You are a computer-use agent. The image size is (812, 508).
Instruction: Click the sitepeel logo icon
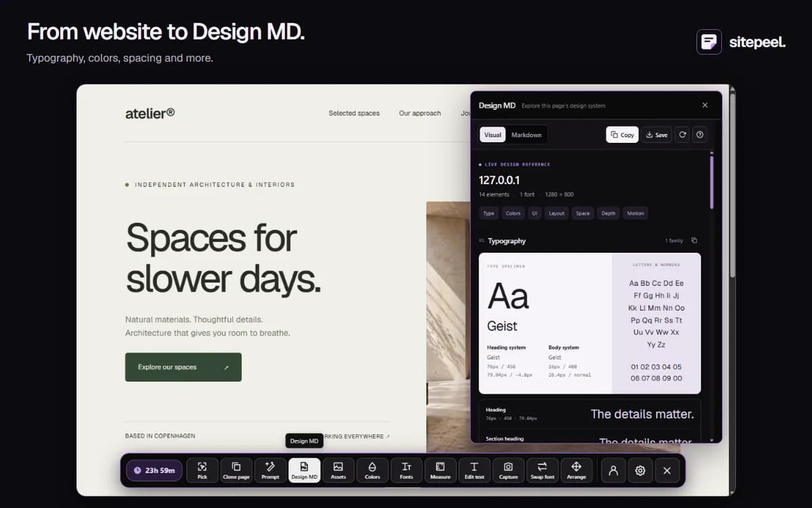pyautogui.click(x=709, y=42)
